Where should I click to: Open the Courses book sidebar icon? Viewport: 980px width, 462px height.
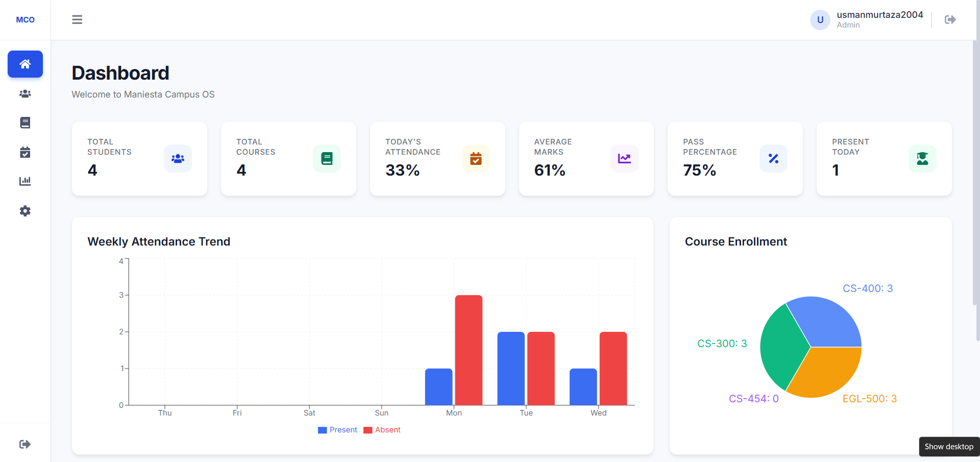point(25,123)
